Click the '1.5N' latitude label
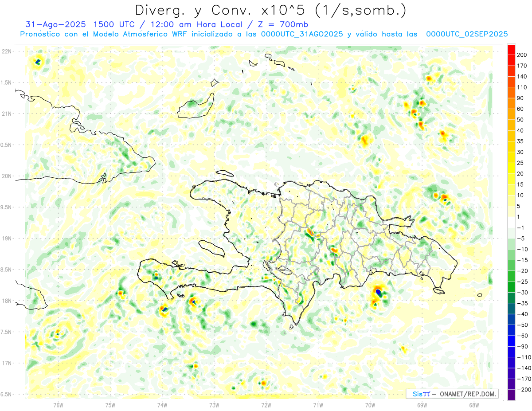532x411 pixels. coord(7,82)
